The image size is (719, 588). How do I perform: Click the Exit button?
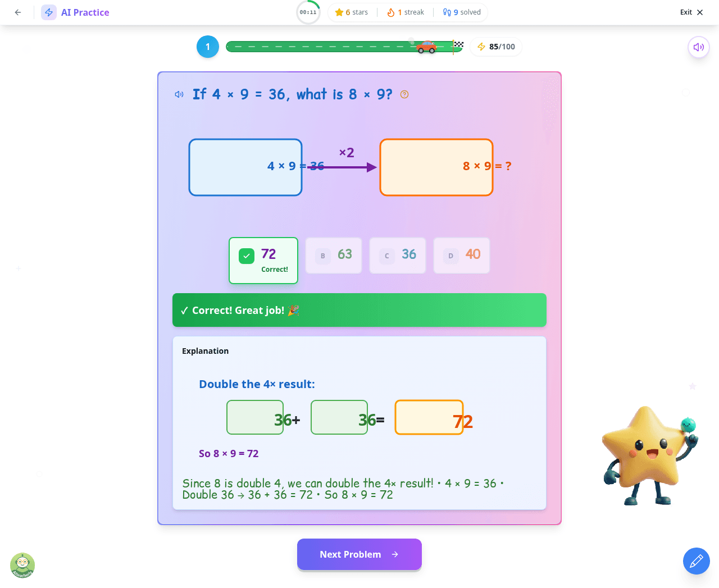click(691, 12)
